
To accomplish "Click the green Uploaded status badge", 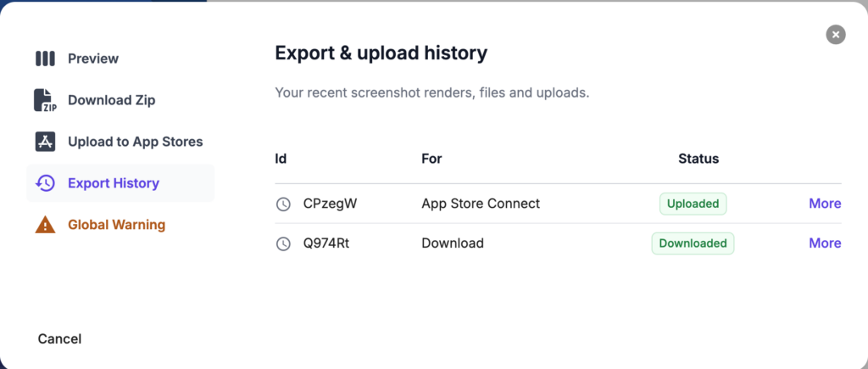I will pyautogui.click(x=693, y=204).
